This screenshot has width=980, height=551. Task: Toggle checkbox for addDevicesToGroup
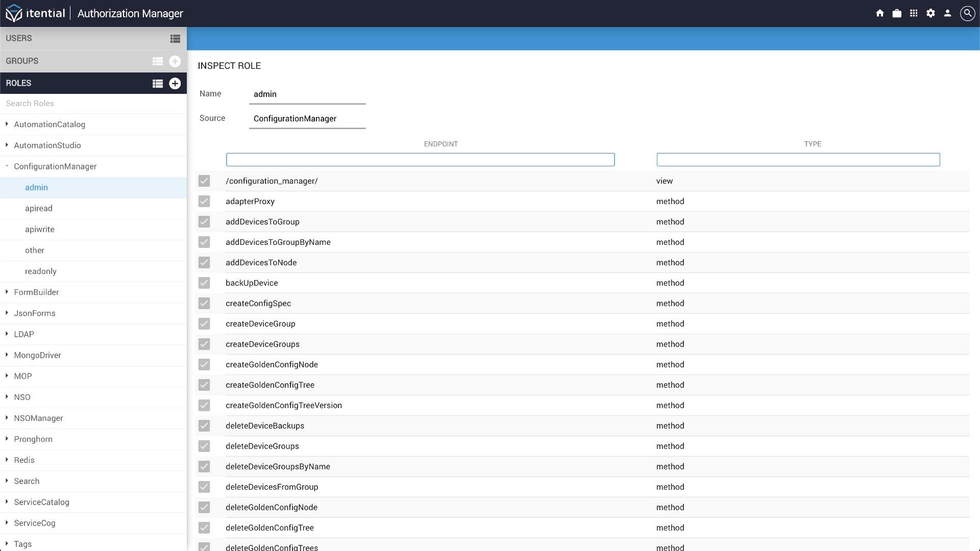(204, 222)
